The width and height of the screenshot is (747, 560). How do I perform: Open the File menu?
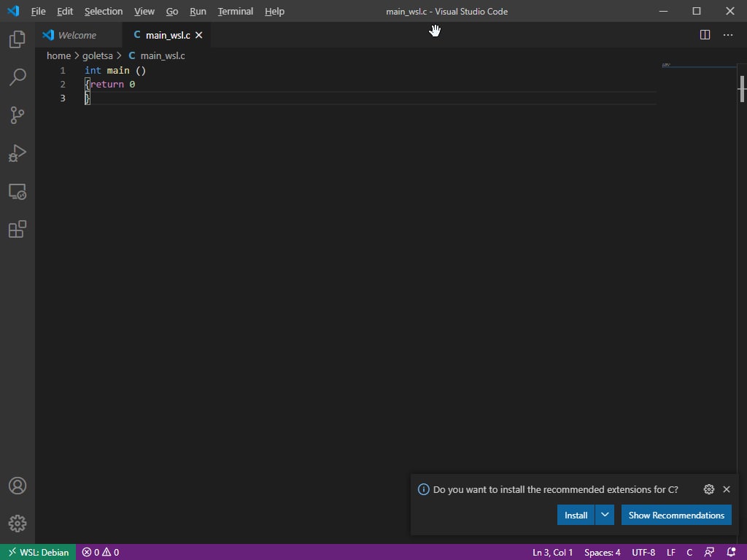coord(38,12)
